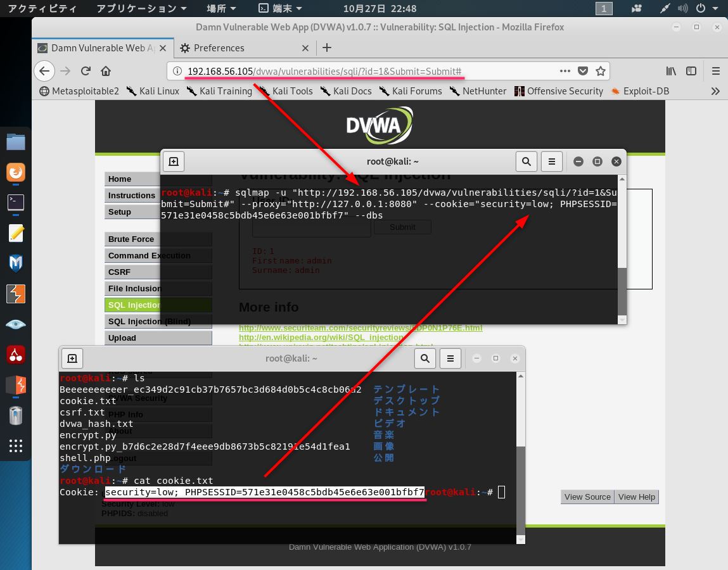Open the アプリケーション menu

141,8
